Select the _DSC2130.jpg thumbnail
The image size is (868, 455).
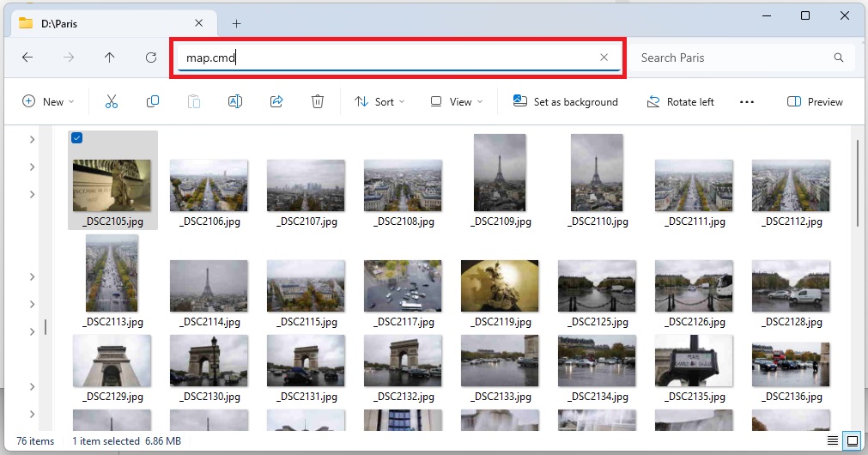pos(209,361)
